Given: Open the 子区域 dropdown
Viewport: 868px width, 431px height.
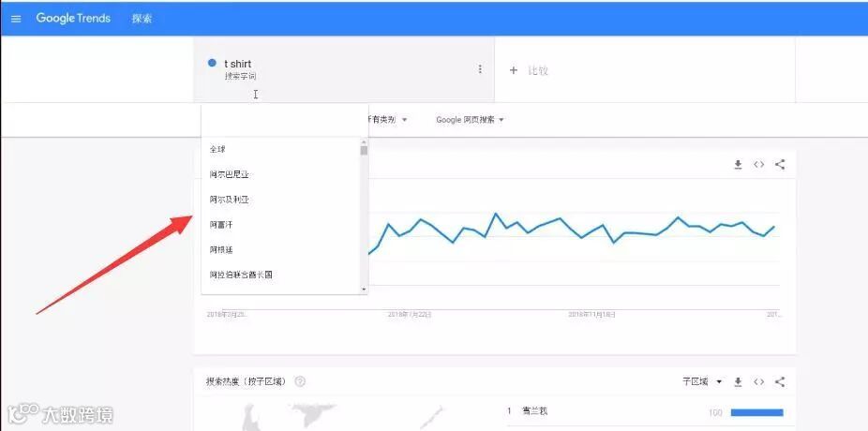Looking at the screenshot, I should (x=702, y=381).
